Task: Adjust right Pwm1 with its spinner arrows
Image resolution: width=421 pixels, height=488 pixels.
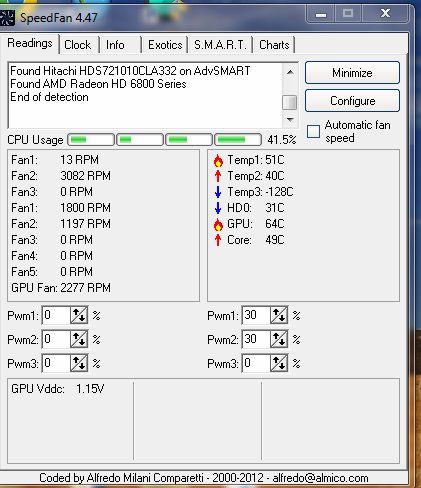Action: (279, 315)
